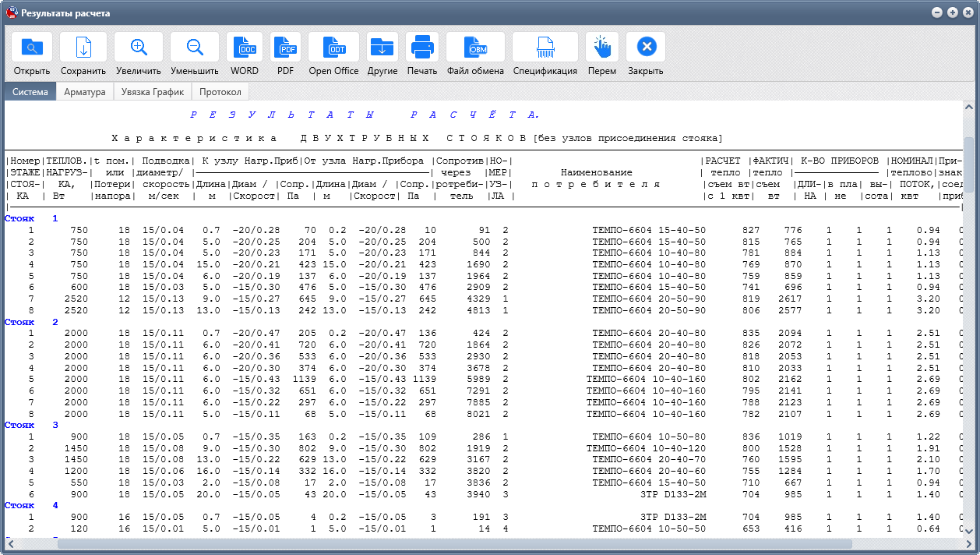Click value 8021 in Стояк 2

click(479, 414)
